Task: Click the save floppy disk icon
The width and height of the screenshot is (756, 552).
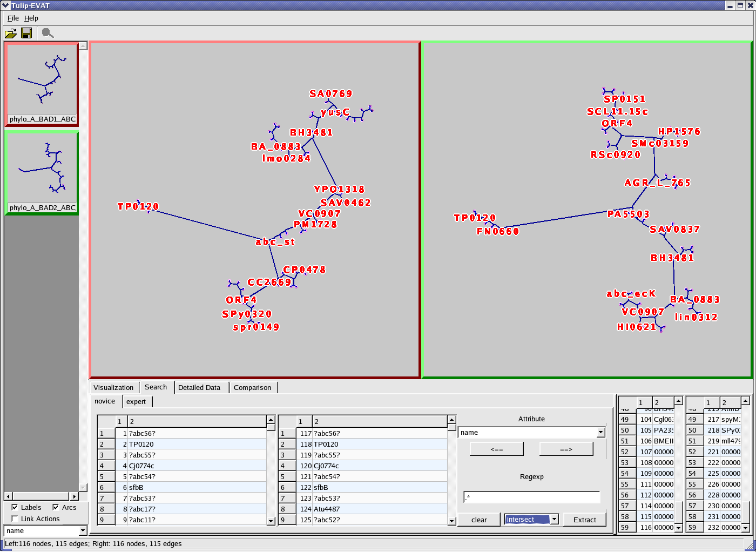Action: 26,33
